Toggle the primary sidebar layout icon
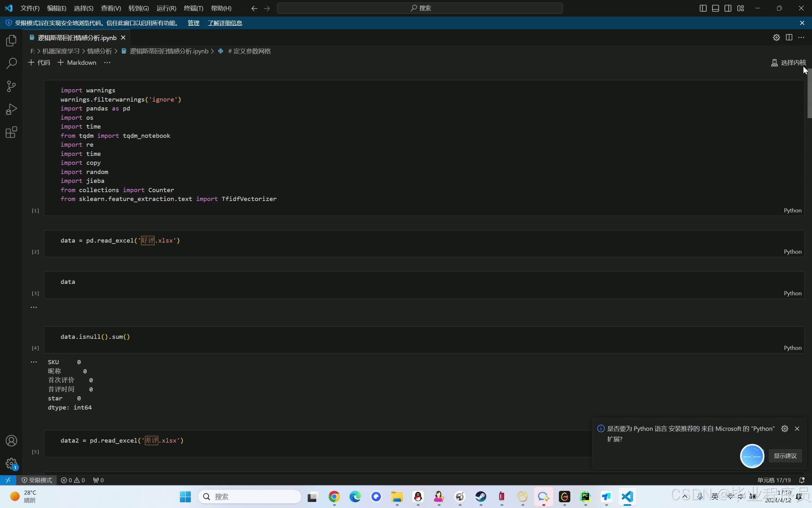The height and width of the screenshot is (508, 812). tap(703, 8)
